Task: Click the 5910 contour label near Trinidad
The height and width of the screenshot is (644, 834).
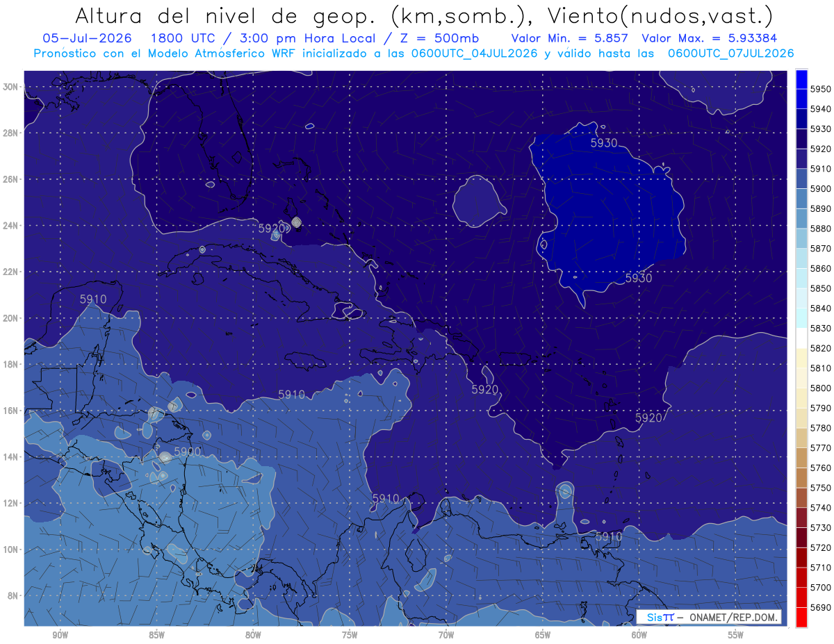Action: coord(609,536)
